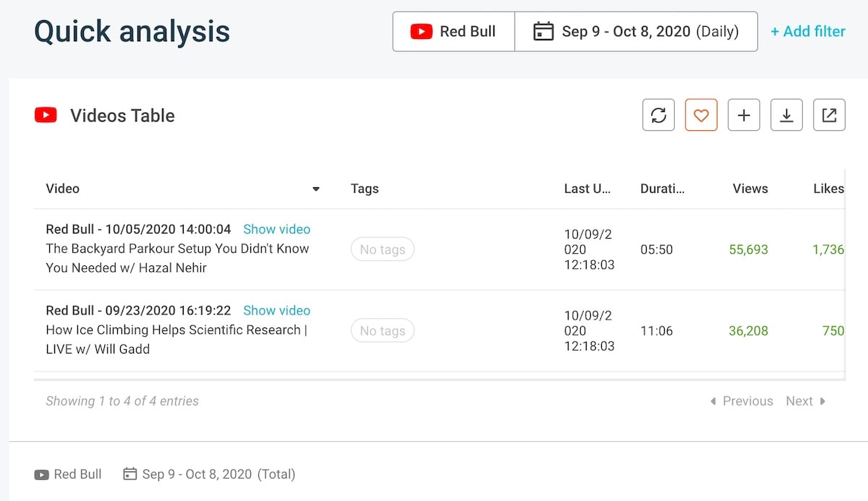Sort by the Likes column header

click(828, 189)
